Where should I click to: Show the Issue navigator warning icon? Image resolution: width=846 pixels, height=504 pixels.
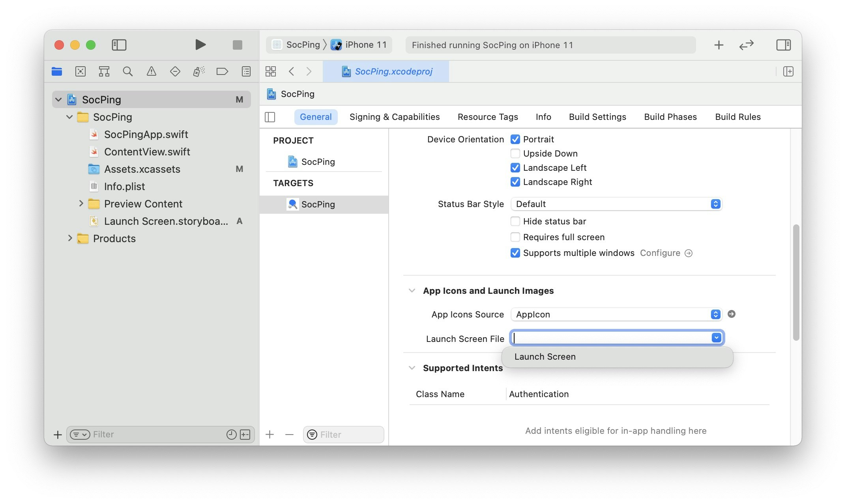point(152,71)
